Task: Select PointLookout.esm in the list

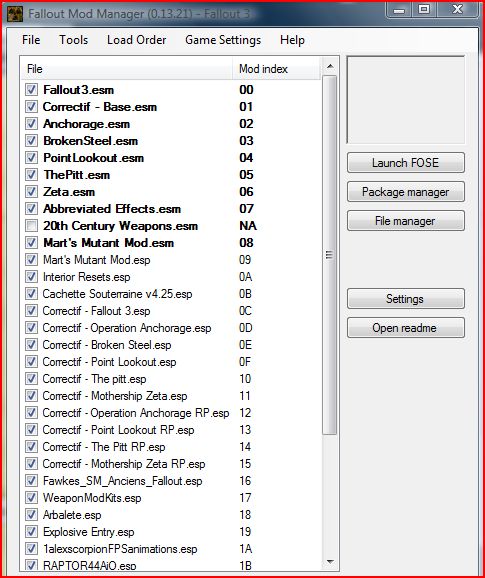Action: coord(94,158)
